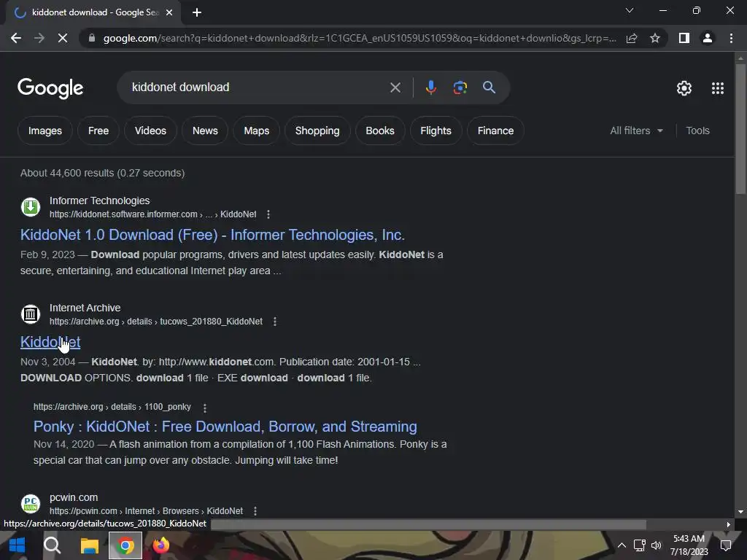
Task: Open Windows taskbar search
Action: point(53,545)
